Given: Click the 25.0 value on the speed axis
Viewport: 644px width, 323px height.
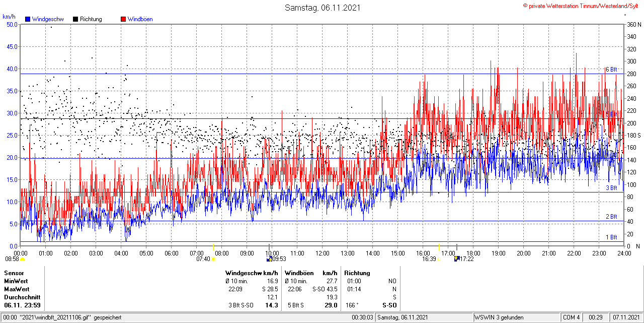Looking at the screenshot, I should coord(12,135).
